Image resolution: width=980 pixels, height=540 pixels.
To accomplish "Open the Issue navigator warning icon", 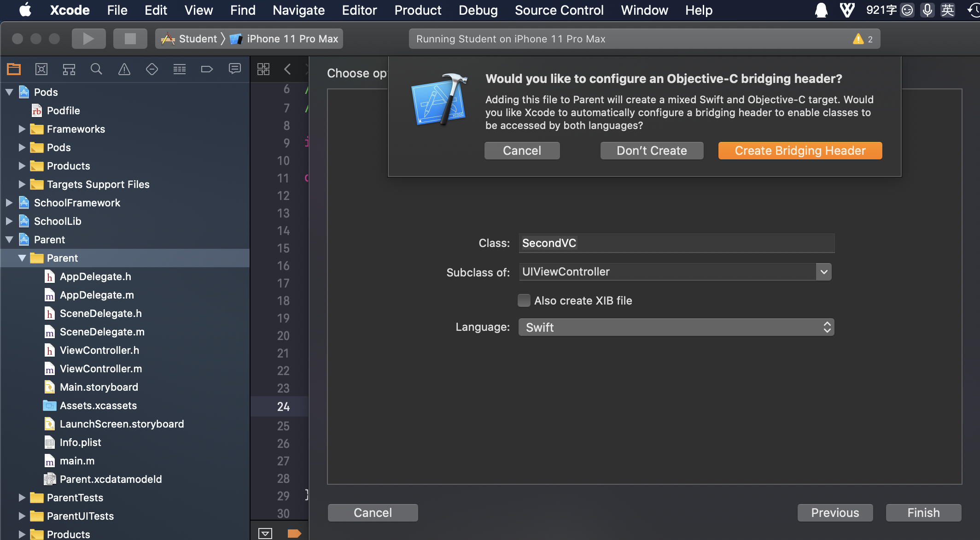I will point(124,69).
